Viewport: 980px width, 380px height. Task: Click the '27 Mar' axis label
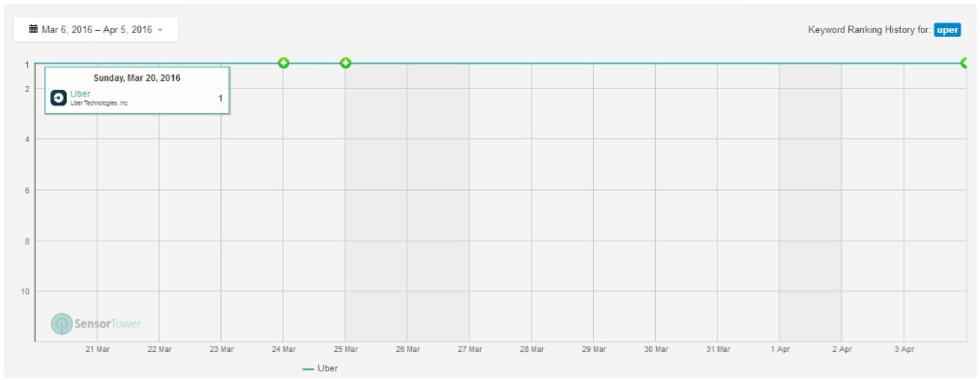[470, 349]
